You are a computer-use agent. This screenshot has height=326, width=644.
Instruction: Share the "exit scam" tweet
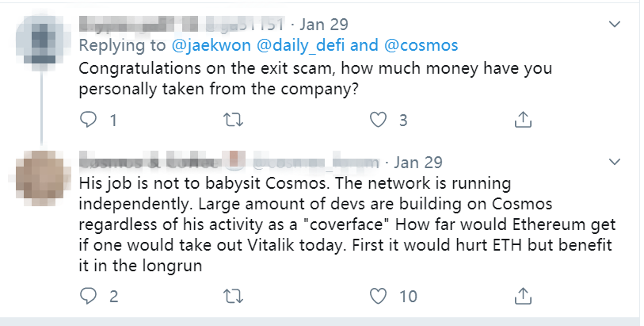pos(523,120)
